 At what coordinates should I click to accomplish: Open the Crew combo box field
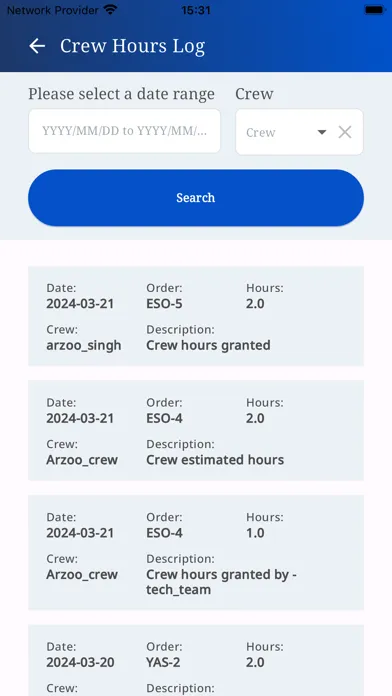[299, 132]
